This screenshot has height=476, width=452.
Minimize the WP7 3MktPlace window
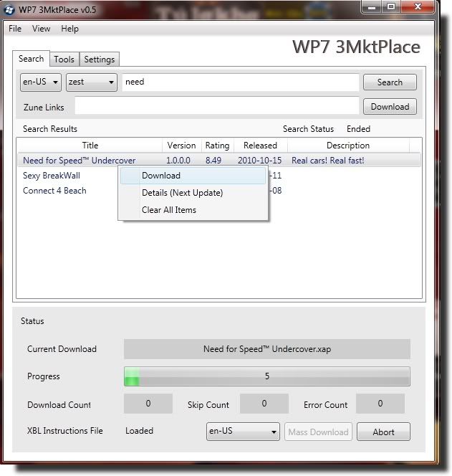(371, 6)
